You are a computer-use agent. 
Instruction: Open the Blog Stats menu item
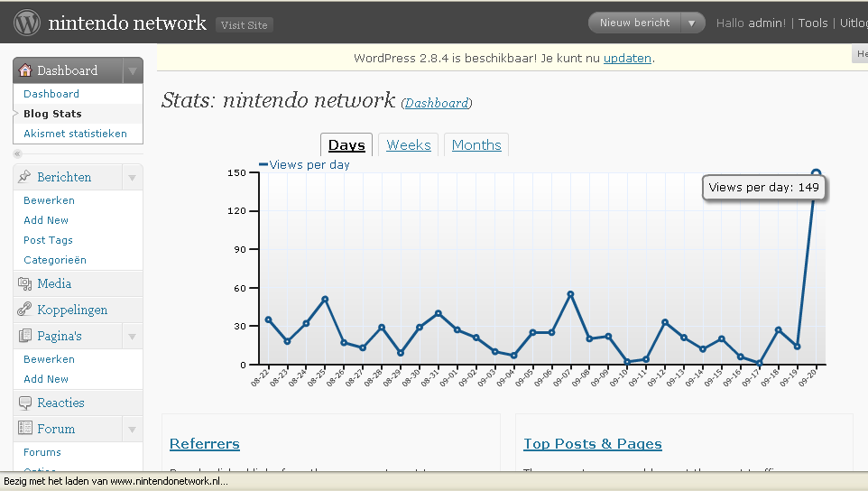click(52, 114)
